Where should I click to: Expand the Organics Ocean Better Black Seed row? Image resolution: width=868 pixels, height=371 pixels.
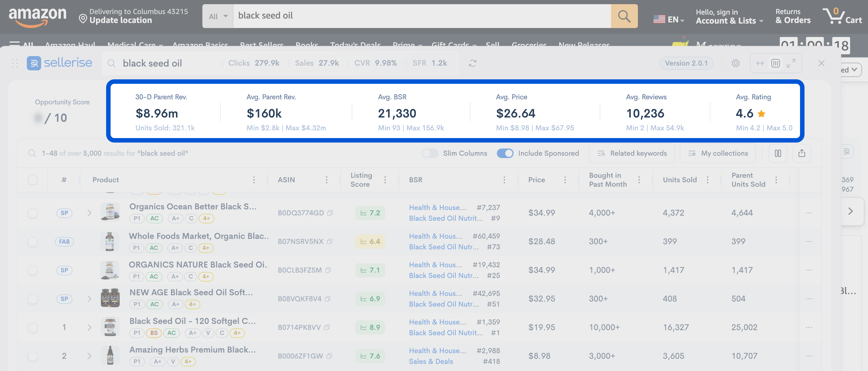[x=89, y=213]
